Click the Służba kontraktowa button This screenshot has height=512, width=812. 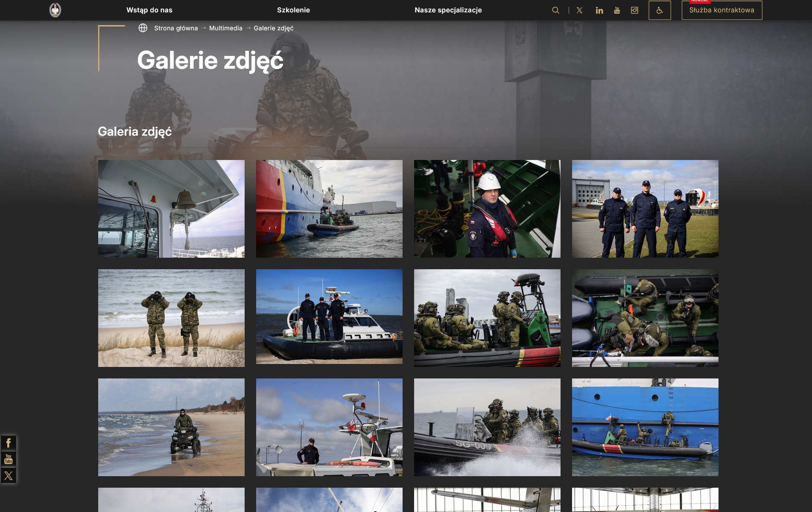coord(721,10)
